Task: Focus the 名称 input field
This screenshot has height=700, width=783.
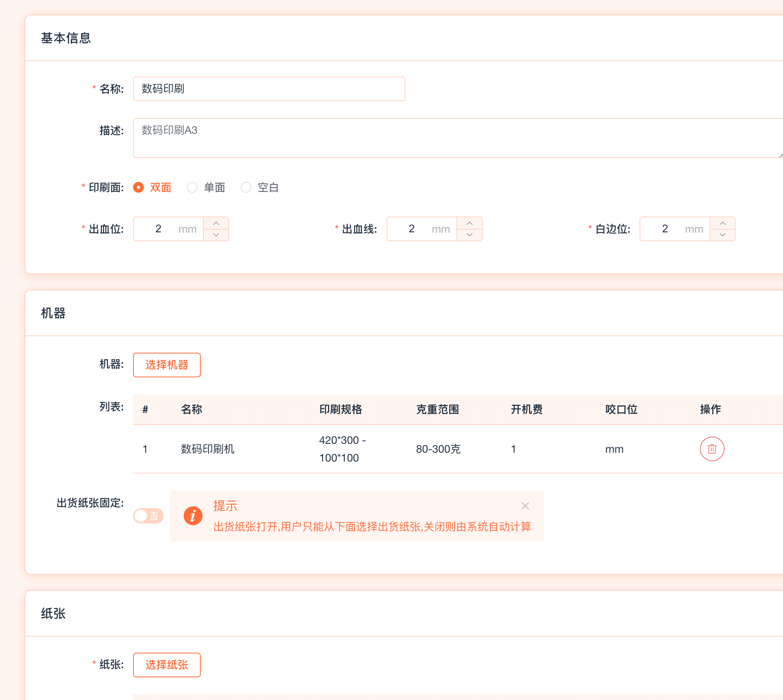Action: pyautogui.click(x=269, y=89)
